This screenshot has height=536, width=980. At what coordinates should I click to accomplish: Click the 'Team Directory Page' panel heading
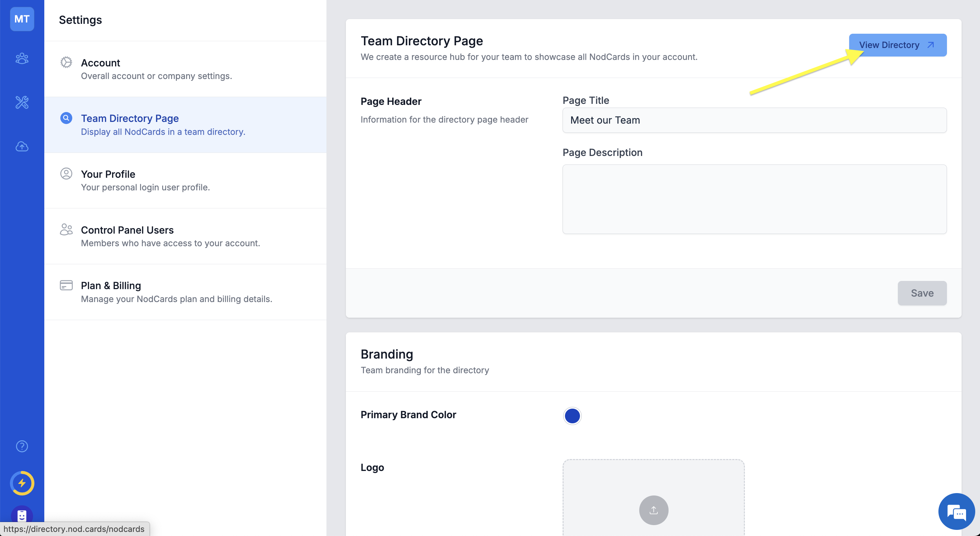click(x=422, y=41)
